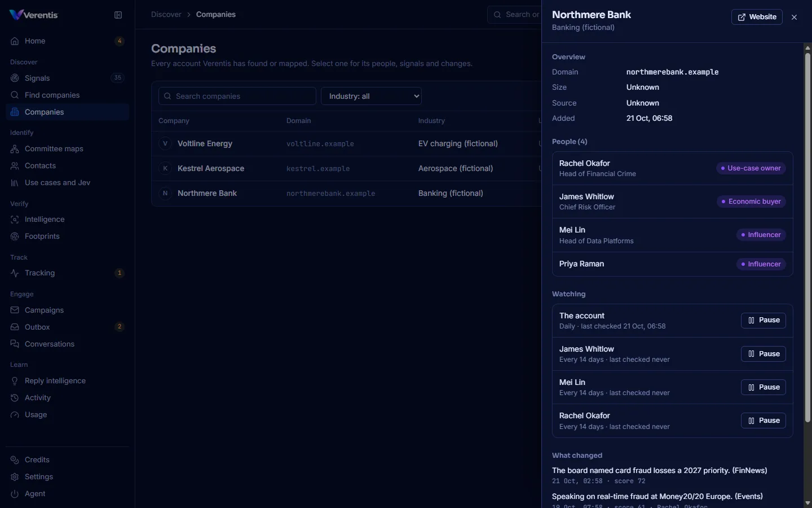Focus the Search companies field
812x508 pixels.
coord(237,96)
